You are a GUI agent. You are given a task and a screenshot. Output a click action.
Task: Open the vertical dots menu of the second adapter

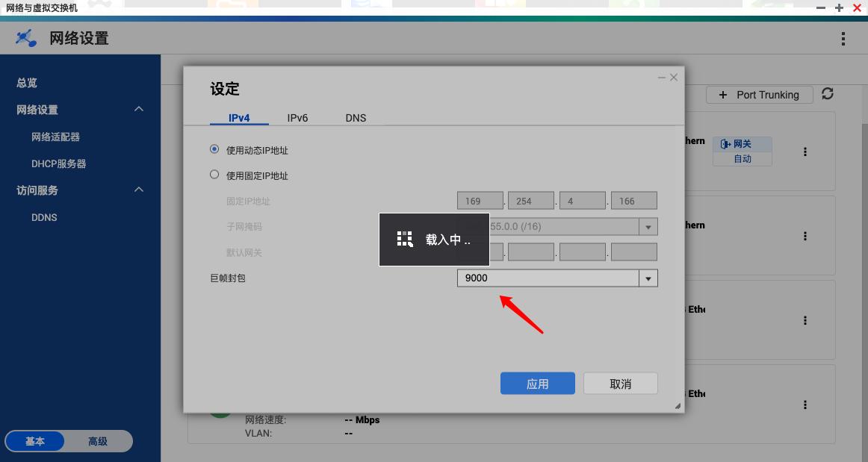pos(805,236)
